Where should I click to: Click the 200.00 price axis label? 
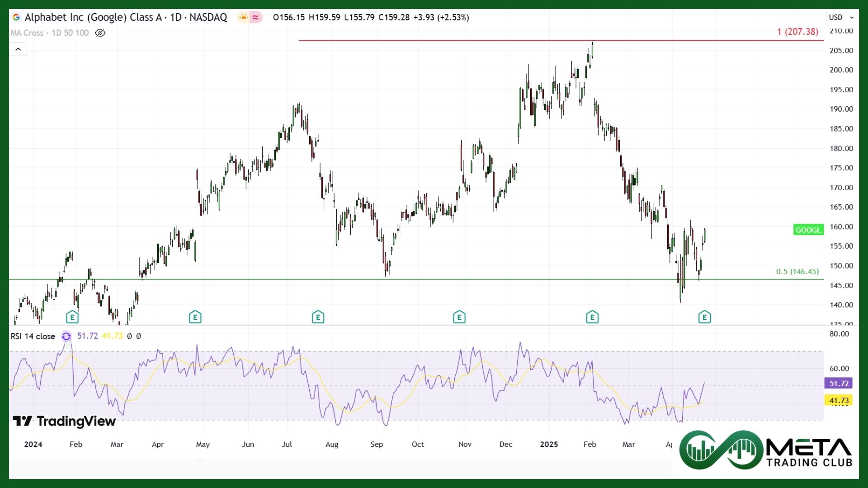pos(841,70)
